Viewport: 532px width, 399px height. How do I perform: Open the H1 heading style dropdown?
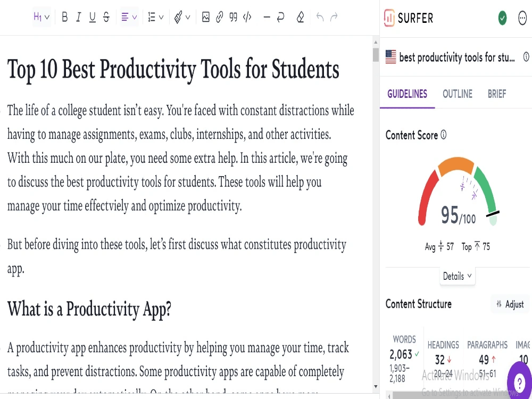(41, 17)
